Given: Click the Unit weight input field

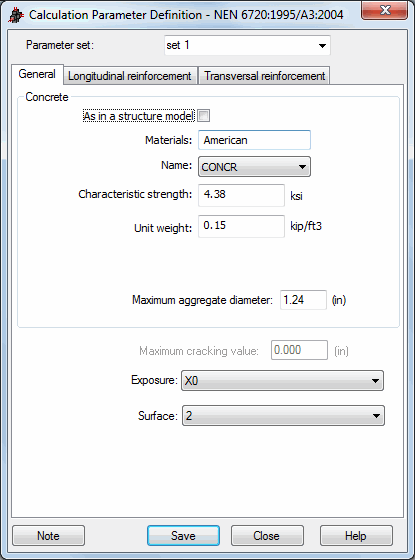Looking at the screenshot, I should click(241, 226).
